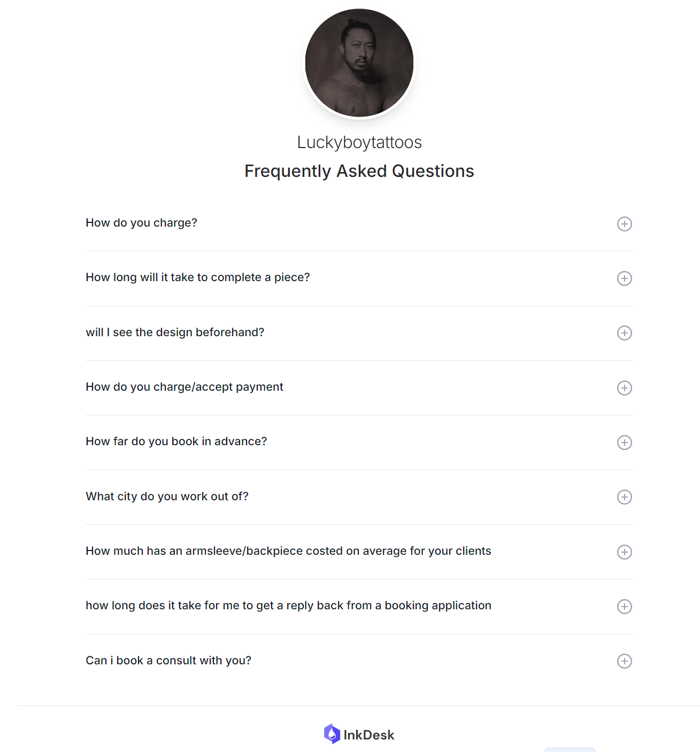Open plus icon beside "will I see the design beforehand?"
This screenshot has width=700, height=752.
(x=624, y=333)
